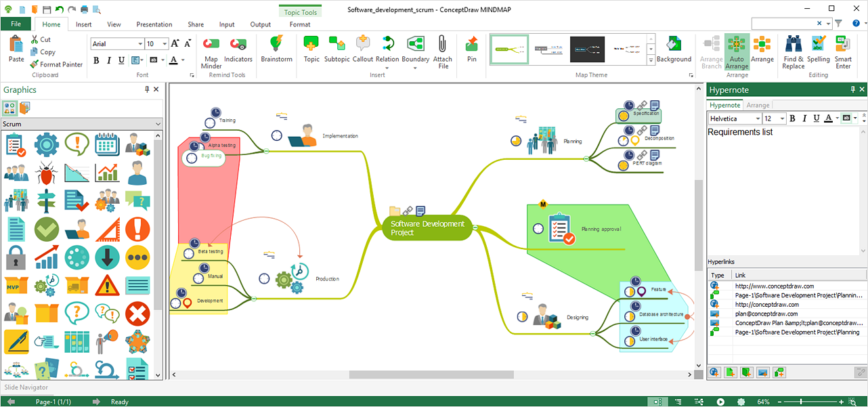Viewport: 868px width, 407px height.
Task: Click the Paste icon in Clipboard group
Action: coord(16,45)
